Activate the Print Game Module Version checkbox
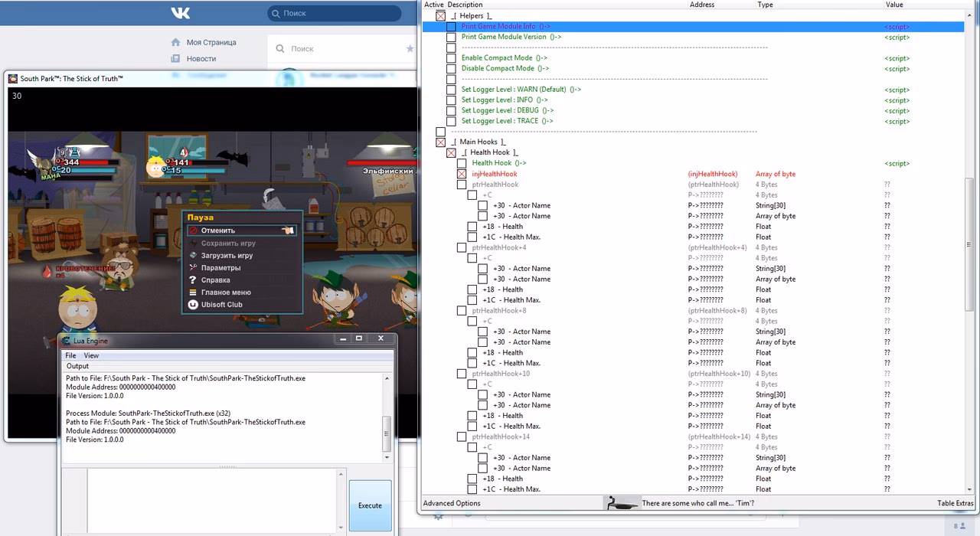 coord(451,37)
